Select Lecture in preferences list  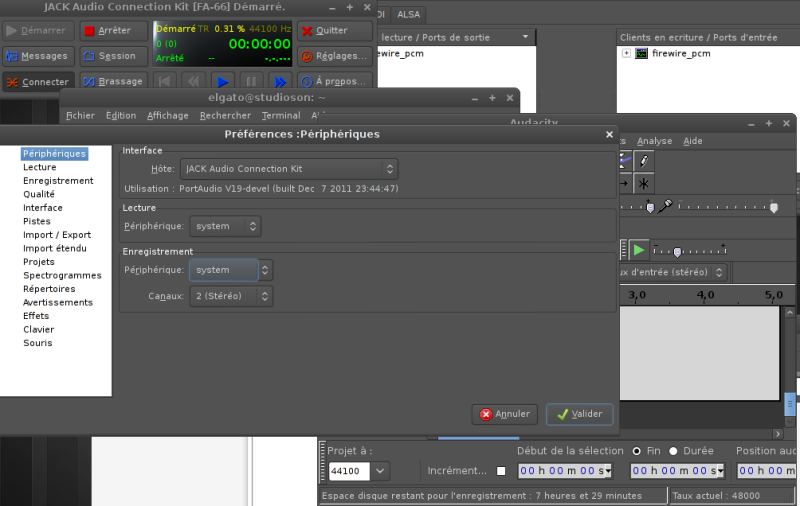[x=40, y=167]
